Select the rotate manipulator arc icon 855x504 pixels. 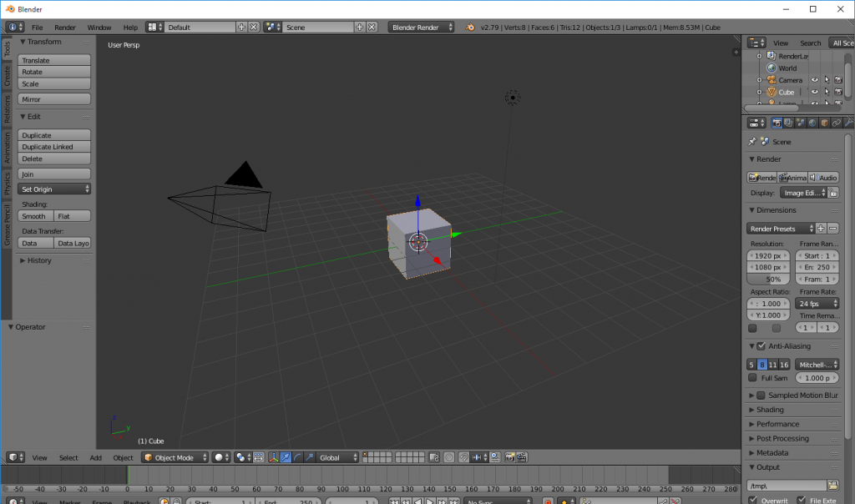pyautogui.click(x=298, y=457)
